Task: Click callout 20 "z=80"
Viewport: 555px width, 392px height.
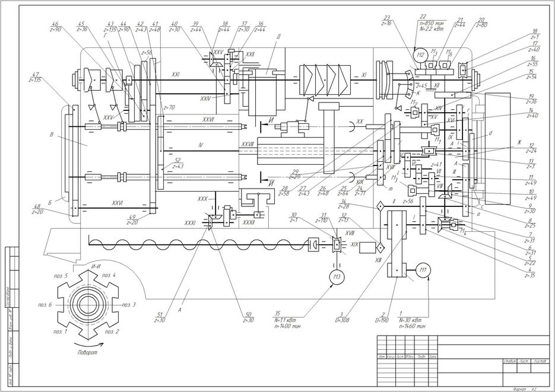Action: (482, 23)
